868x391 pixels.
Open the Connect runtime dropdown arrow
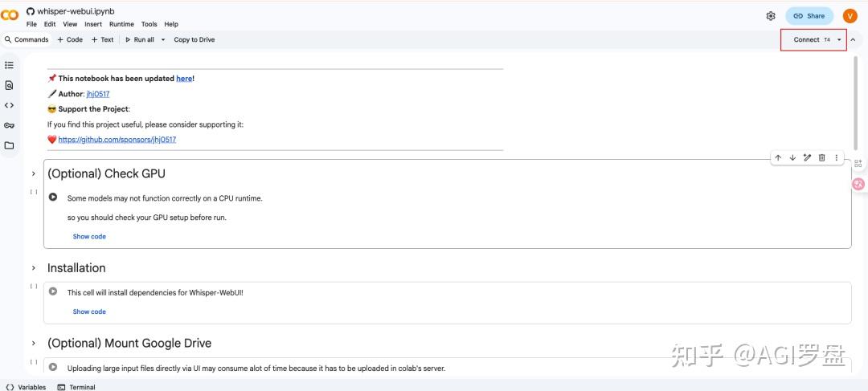point(839,39)
